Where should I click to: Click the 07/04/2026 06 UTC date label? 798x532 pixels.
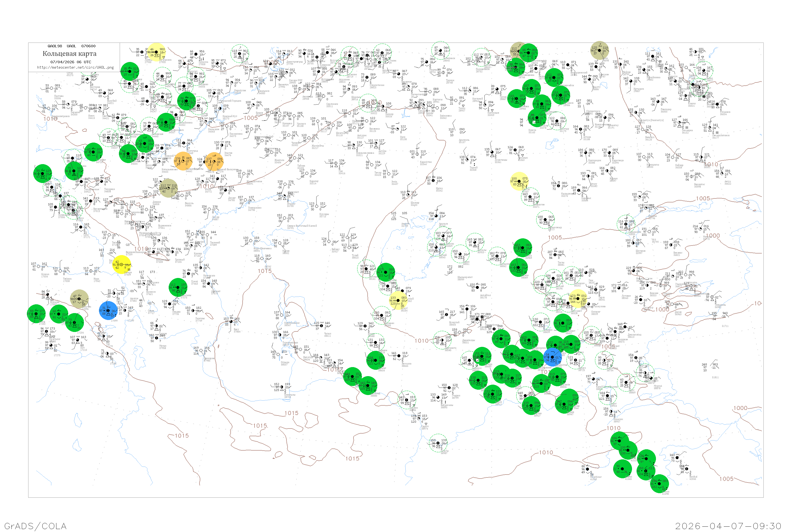pos(70,62)
